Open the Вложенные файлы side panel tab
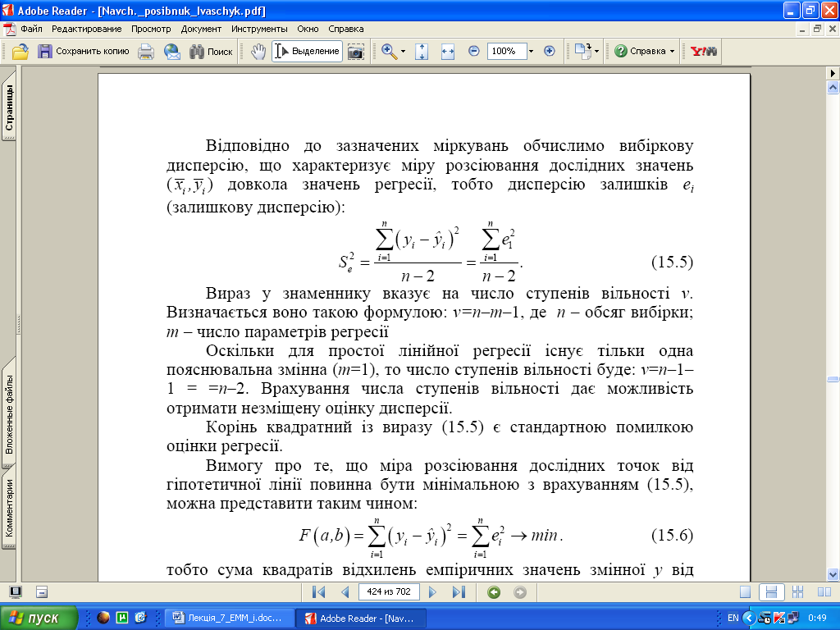The width and height of the screenshot is (840, 630). 9,413
